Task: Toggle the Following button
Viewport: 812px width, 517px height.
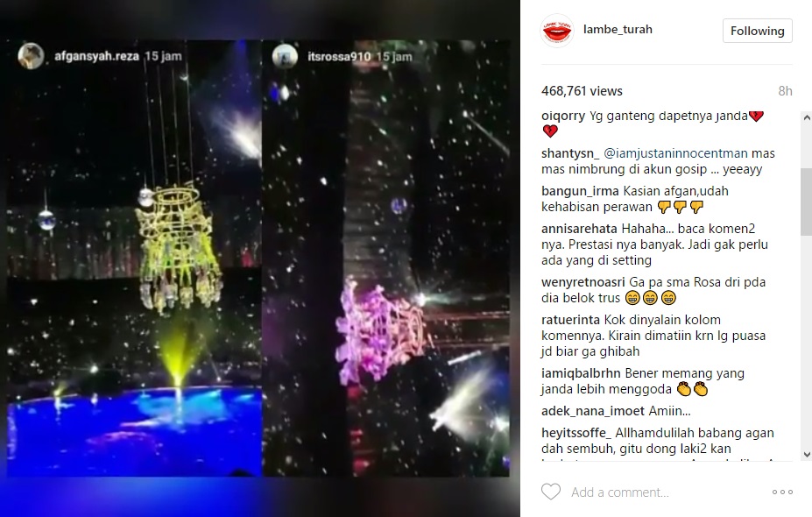Action: click(x=757, y=31)
